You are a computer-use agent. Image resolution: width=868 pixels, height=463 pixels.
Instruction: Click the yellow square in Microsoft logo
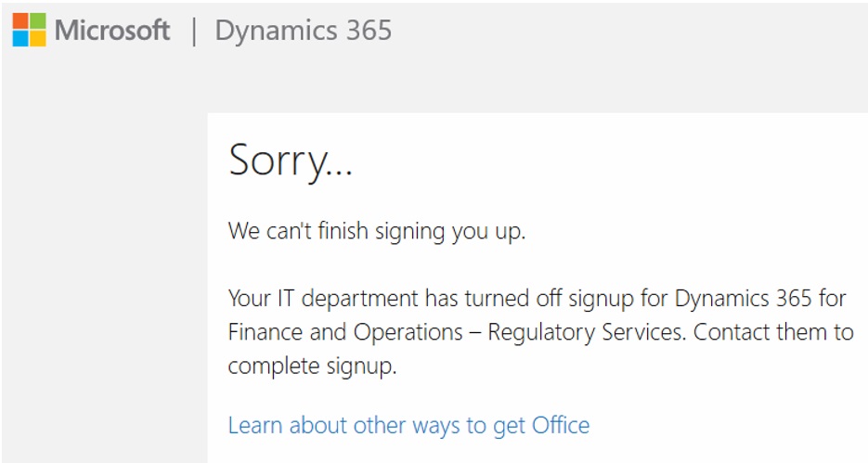click(38, 38)
